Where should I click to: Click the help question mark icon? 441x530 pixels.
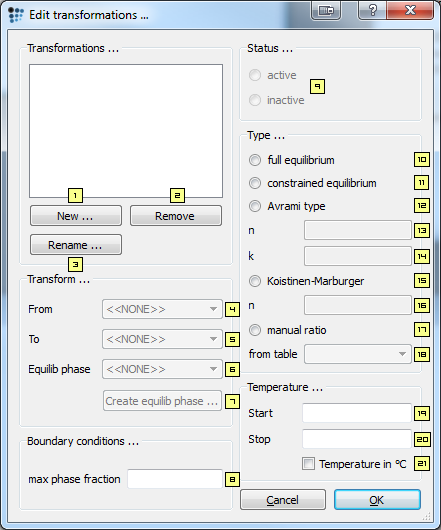[372, 10]
